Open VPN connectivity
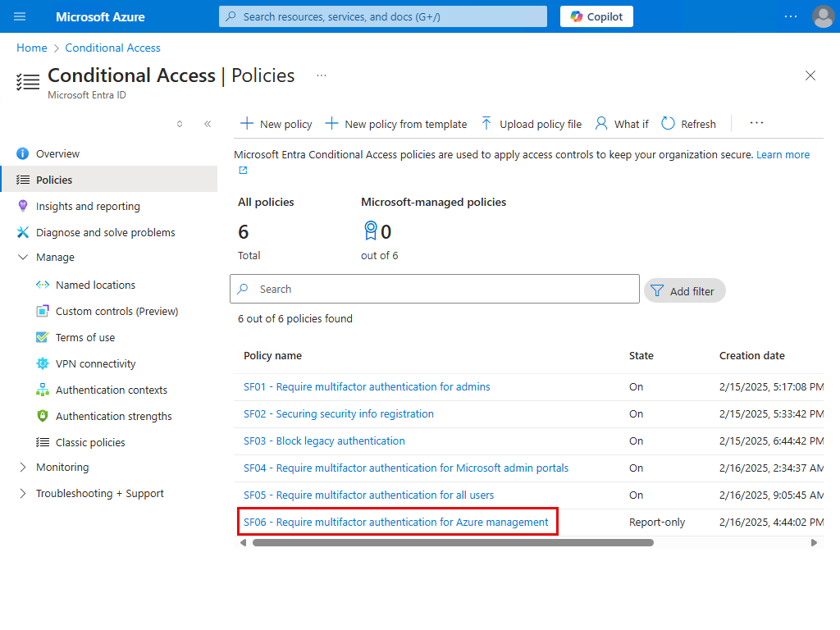This screenshot has height=630, width=840. click(x=95, y=363)
